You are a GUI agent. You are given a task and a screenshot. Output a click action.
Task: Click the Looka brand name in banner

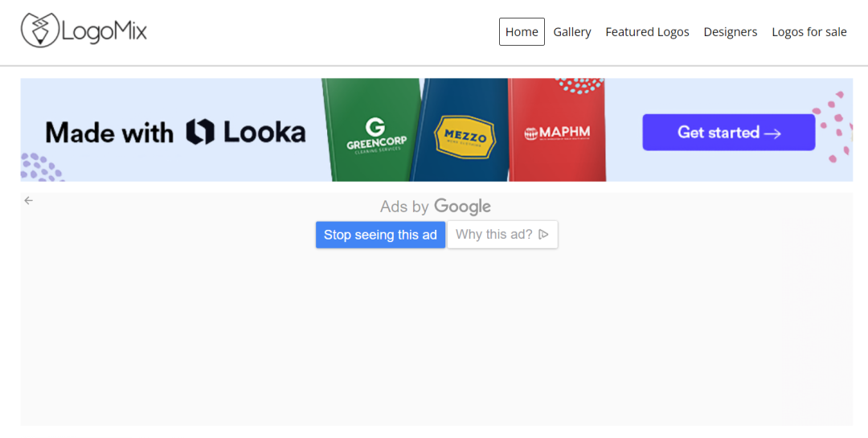click(264, 133)
